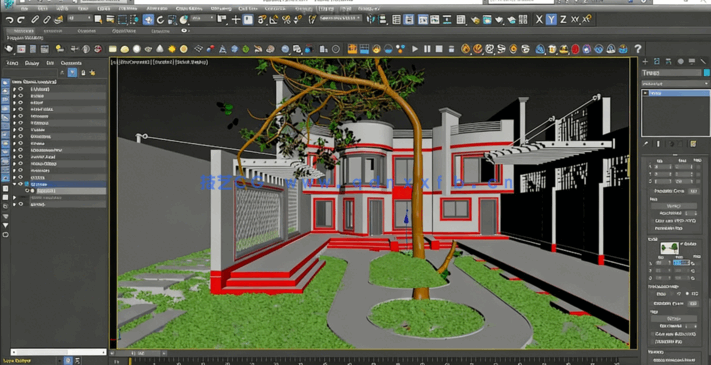Screen dimensions: 711x365
Task: Open the Utilities tab in command panel
Action: (x=704, y=61)
